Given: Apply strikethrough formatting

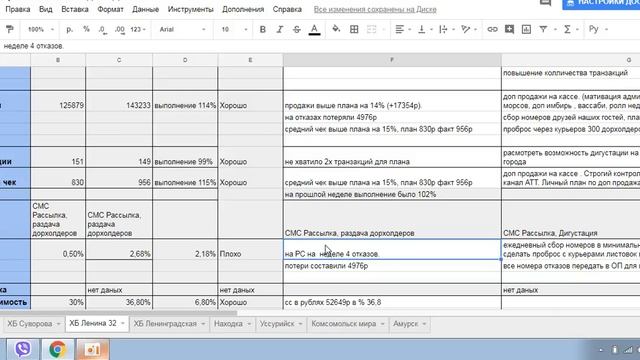Looking at the screenshot, I should tap(297, 29).
